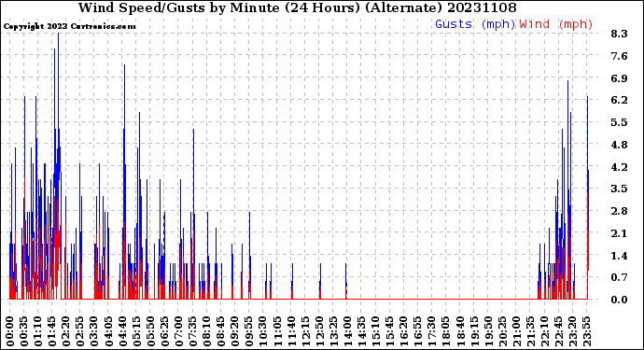Click the 08:10 time axis label
Viewport: 644px width, 350px height.
tap(207, 331)
